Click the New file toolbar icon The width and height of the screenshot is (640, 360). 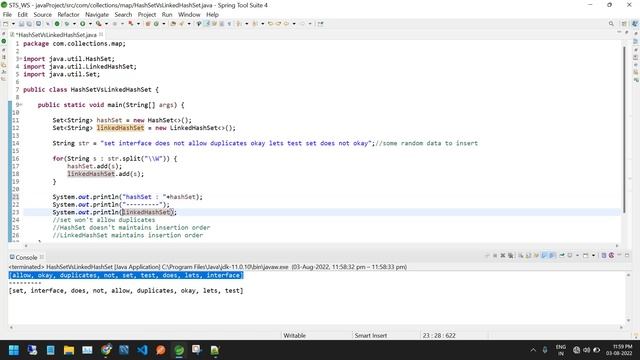tap(6, 24)
